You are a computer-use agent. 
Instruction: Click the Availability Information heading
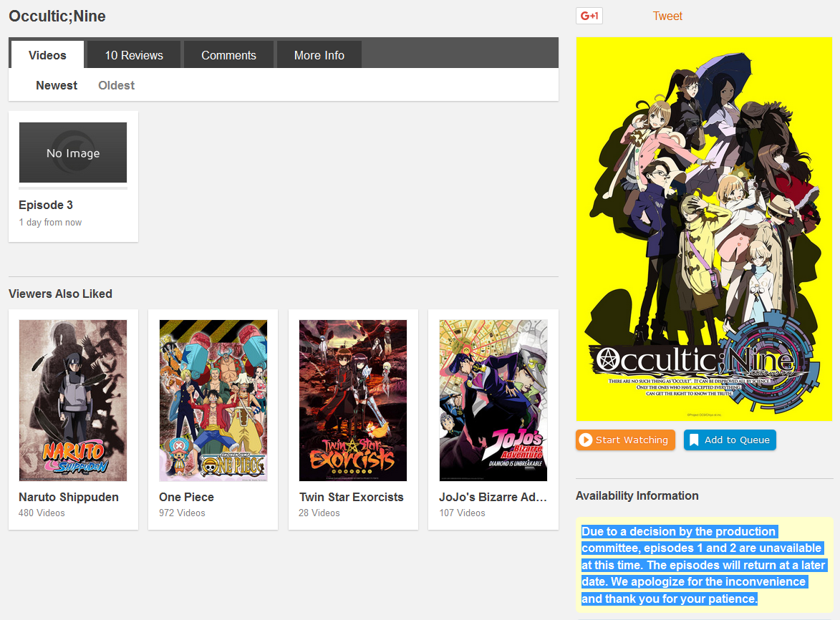pyautogui.click(x=637, y=496)
